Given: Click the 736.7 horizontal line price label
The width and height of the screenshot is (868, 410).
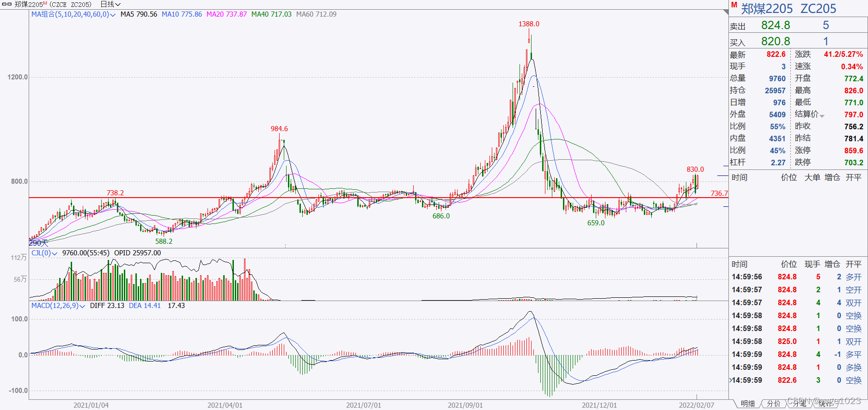Looking at the screenshot, I should tap(719, 193).
